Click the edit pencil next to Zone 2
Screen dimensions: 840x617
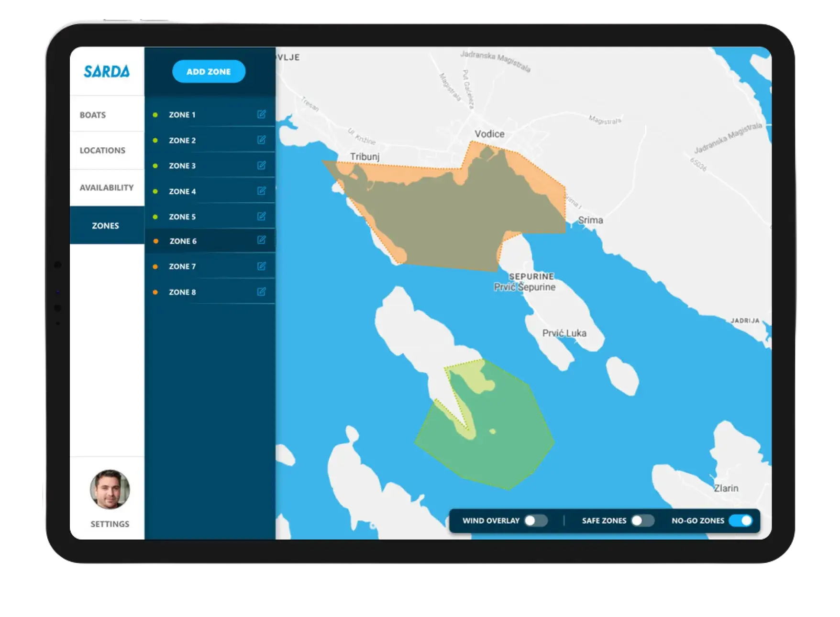[x=261, y=140]
